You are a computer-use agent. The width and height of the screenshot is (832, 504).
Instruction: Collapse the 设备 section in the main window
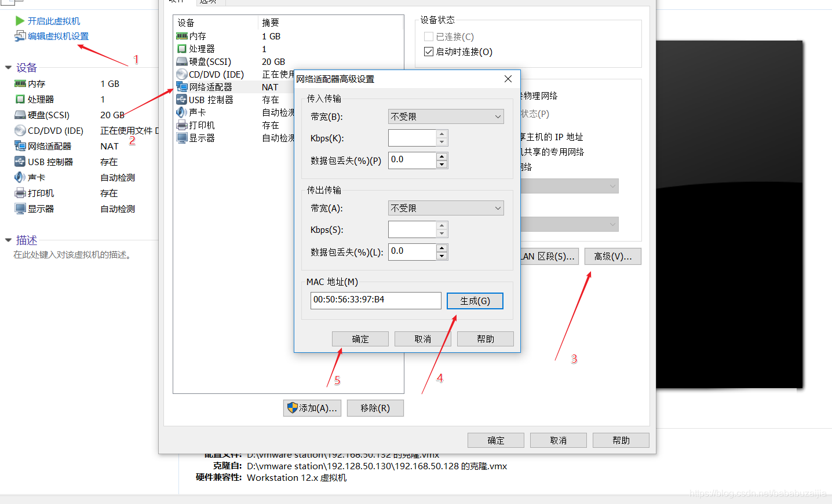tap(8, 68)
